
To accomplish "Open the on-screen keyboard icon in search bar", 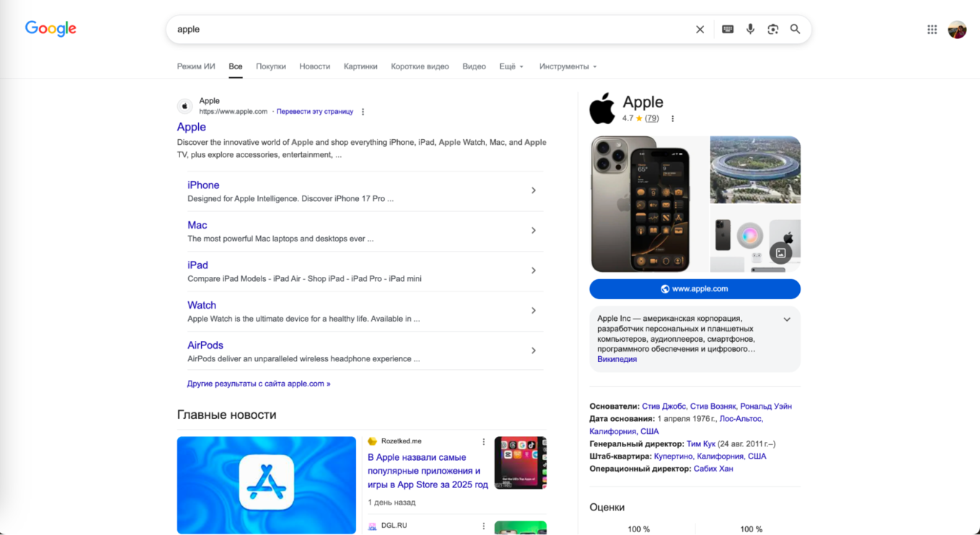I will point(728,29).
